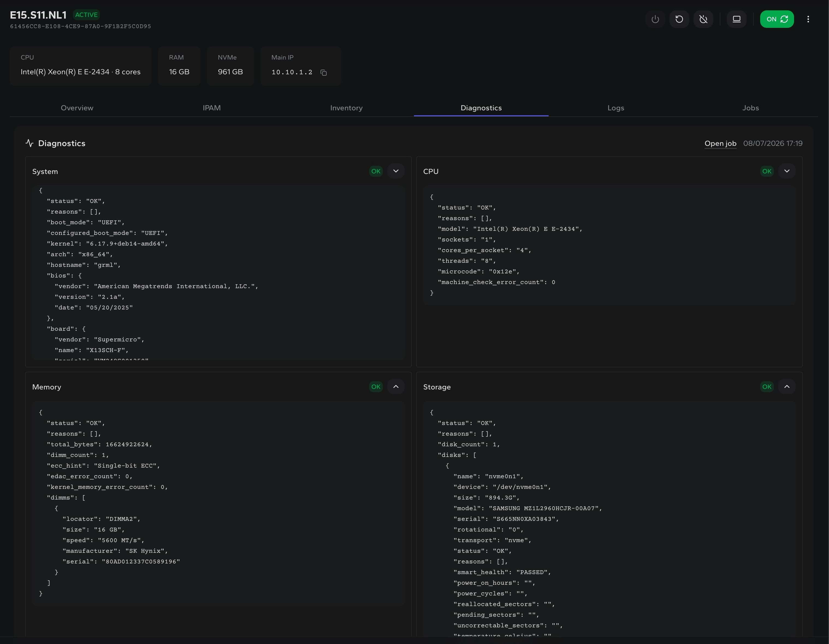
Task: Expand the CPU panel chevron
Action: (x=787, y=171)
